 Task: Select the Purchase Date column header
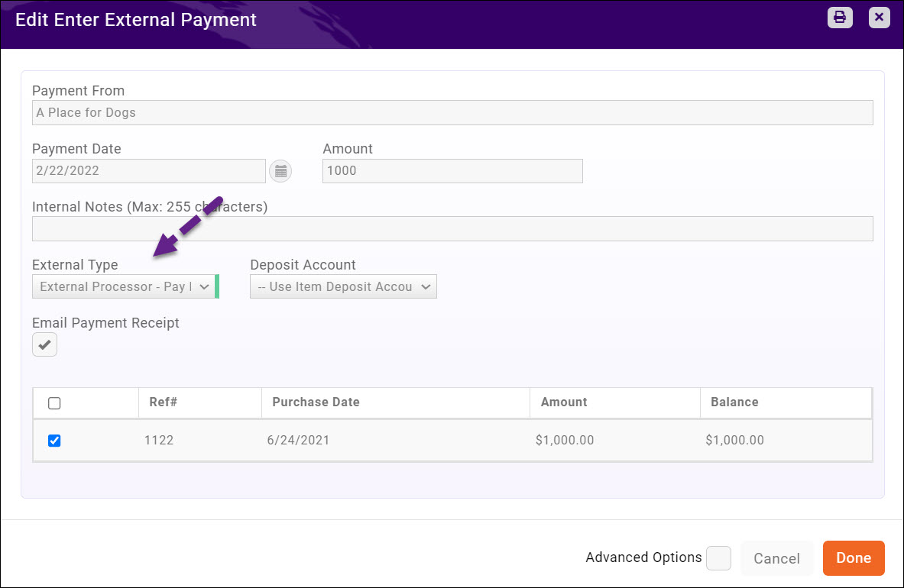[316, 402]
